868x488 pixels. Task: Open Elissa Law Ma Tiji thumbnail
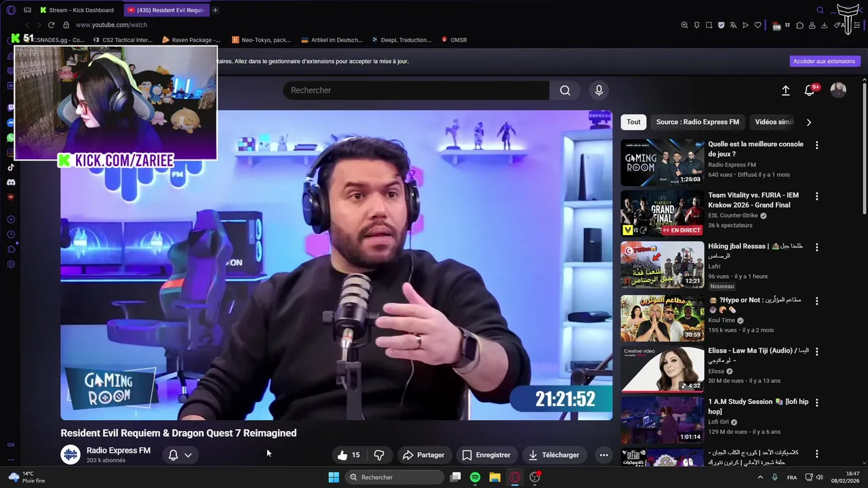[662, 369]
